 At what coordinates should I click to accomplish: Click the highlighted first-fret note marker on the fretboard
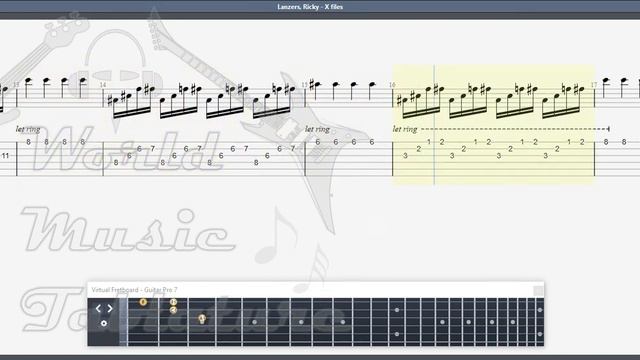(x=143, y=302)
